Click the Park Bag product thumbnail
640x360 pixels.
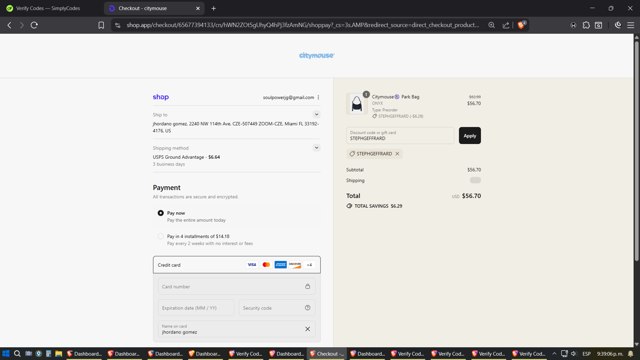tap(357, 104)
